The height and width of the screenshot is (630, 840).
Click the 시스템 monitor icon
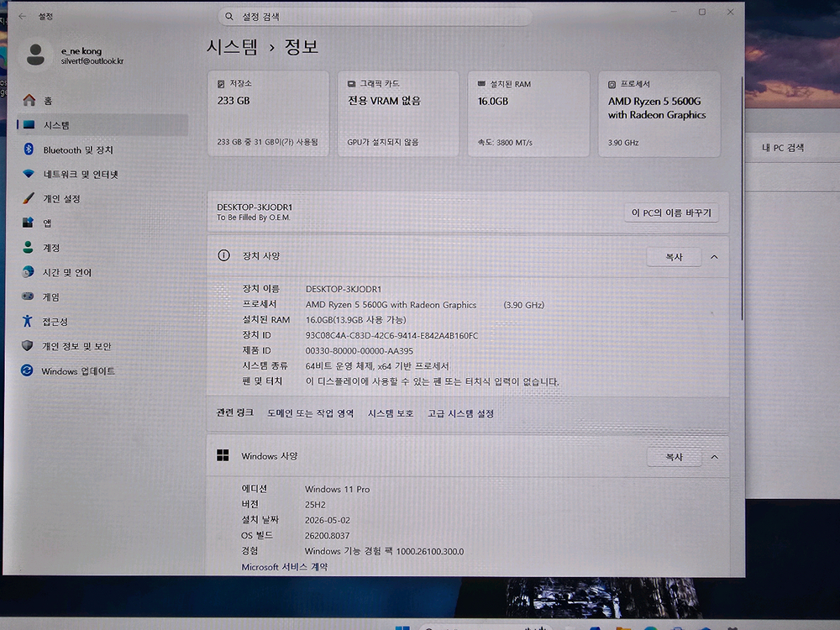pyautogui.click(x=29, y=125)
